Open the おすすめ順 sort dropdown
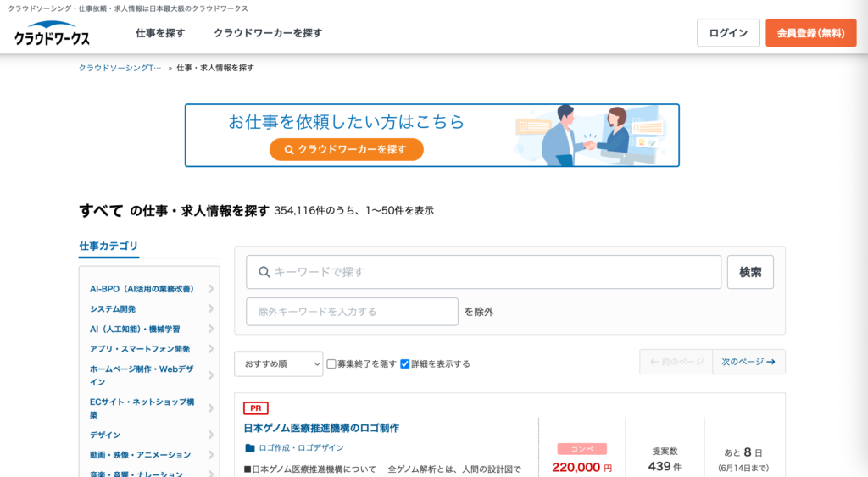This screenshot has width=868, height=477. [x=278, y=364]
